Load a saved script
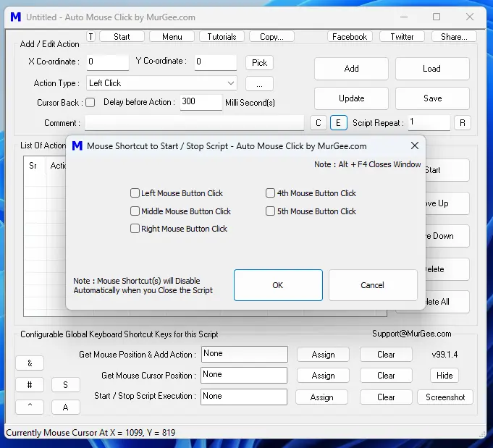Image resolution: width=493 pixels, height=448 pixels. (432, 69)
